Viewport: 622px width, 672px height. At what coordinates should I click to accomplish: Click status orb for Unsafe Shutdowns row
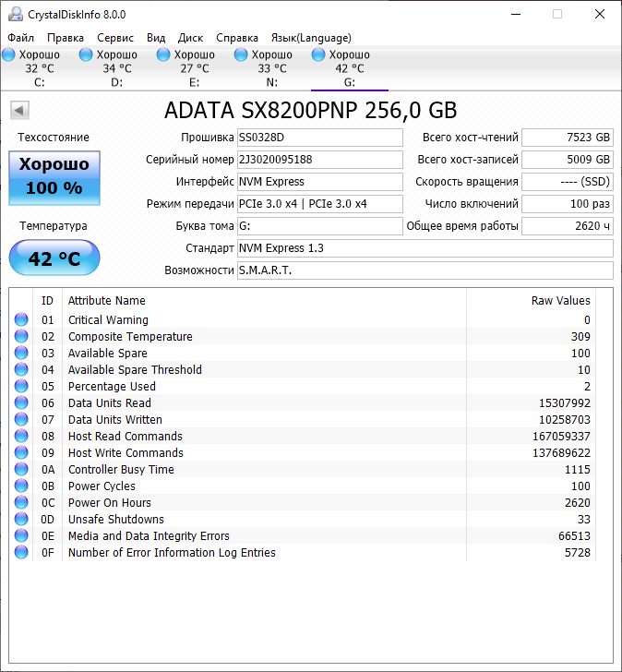click(21, 519)
